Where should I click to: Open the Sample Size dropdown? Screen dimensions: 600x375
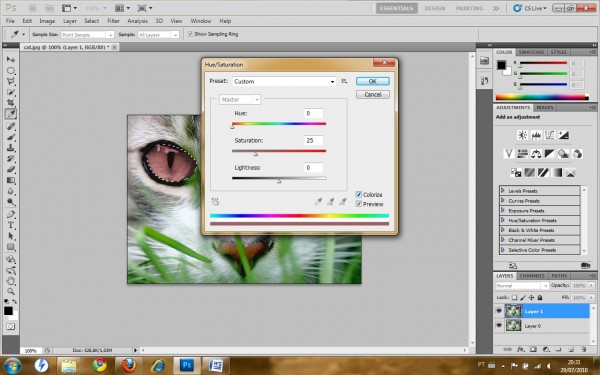coord(87,35)
